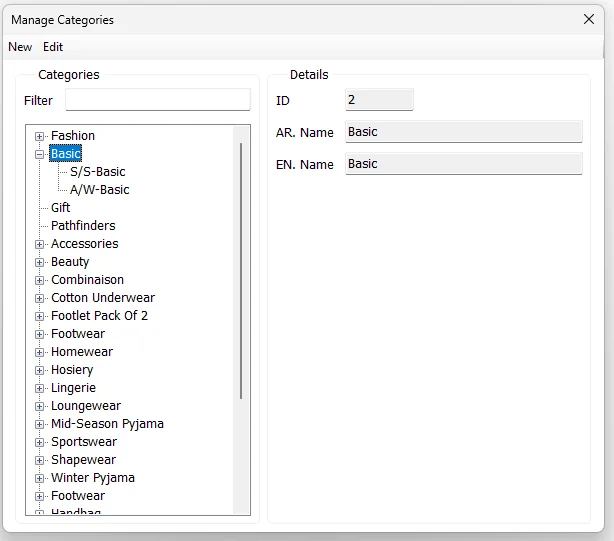Select the Homewear category
The height and width of the screenshot is (541, 614).
click(82, 352)
